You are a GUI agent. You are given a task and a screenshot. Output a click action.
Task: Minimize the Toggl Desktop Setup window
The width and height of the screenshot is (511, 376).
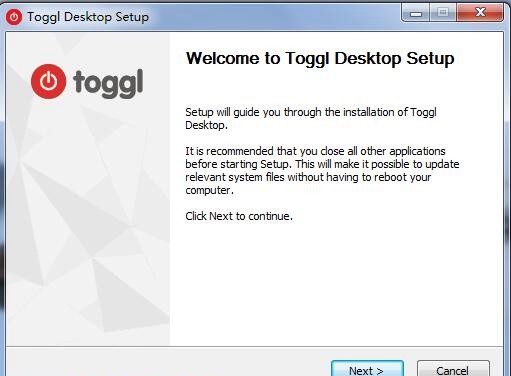pos(416,13)
